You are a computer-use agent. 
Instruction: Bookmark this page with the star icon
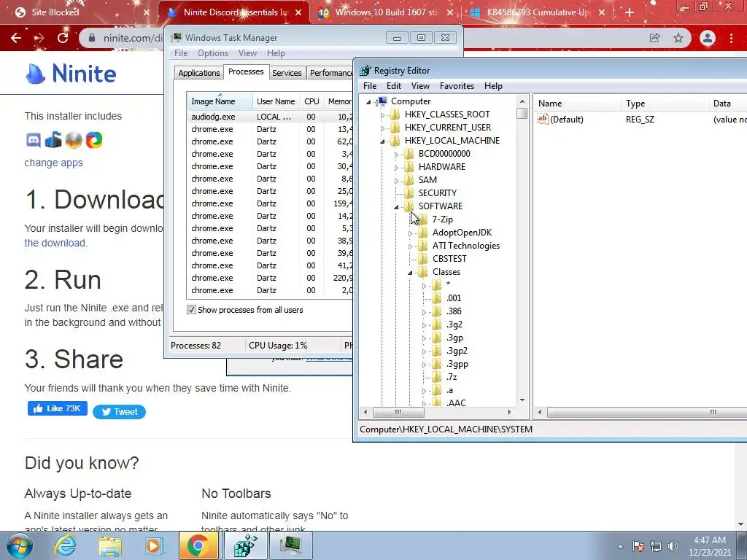(678, 38)
